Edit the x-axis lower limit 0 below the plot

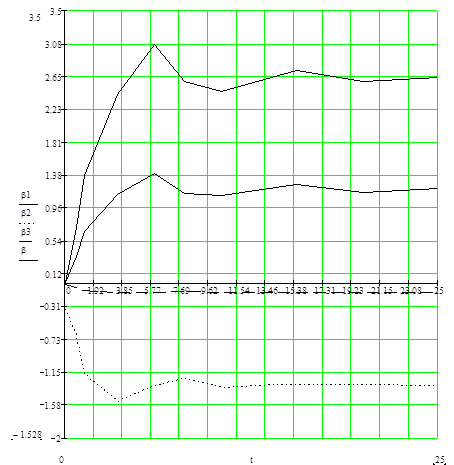[61, 460]
